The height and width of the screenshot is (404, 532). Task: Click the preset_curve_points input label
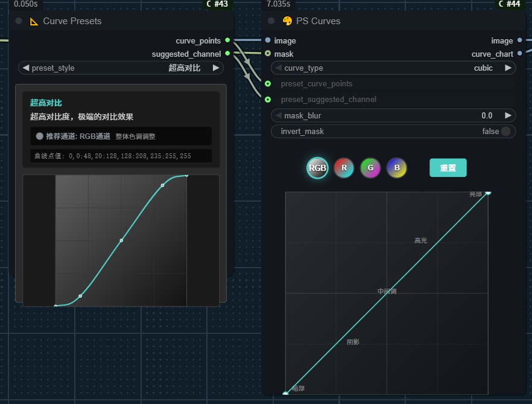tap(317, 83)
